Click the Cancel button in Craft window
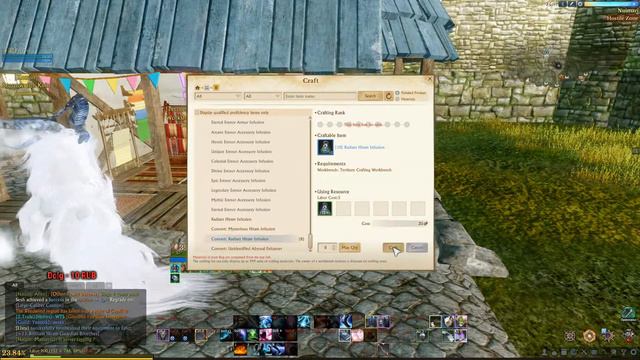Screen dimensions: 640x360 (x=417, y=247)
